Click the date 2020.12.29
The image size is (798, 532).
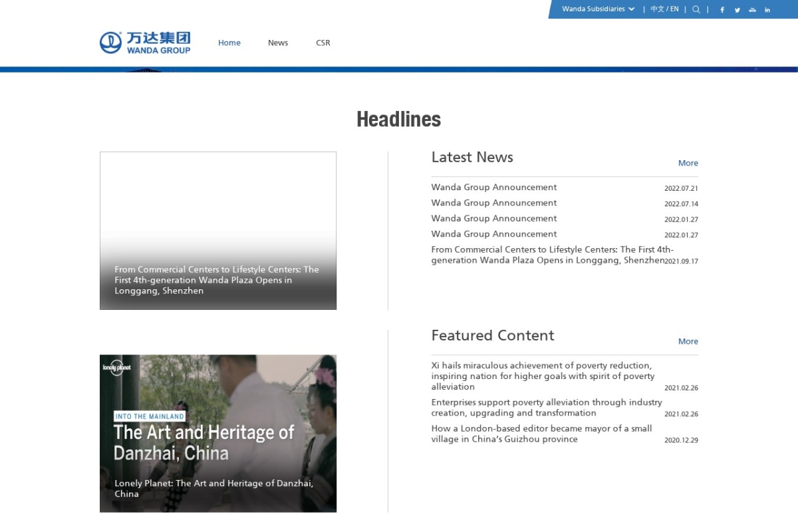pyautogui.click(x=681, y=440)
